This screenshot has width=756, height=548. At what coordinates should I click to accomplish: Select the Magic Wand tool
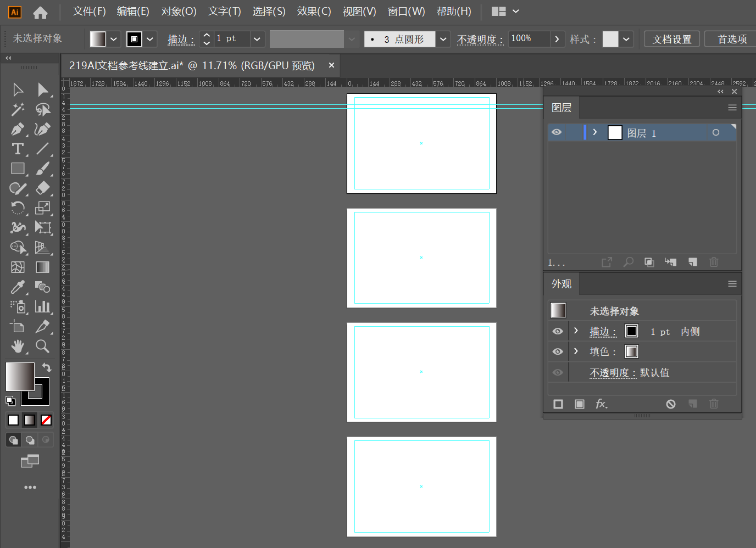pos(18,109)
